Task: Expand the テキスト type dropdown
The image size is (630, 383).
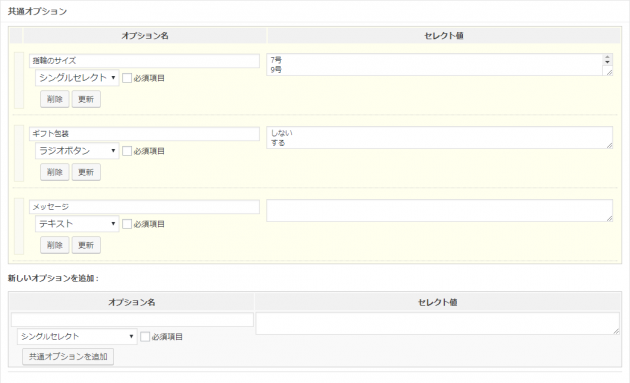Action: pos(77,223)
